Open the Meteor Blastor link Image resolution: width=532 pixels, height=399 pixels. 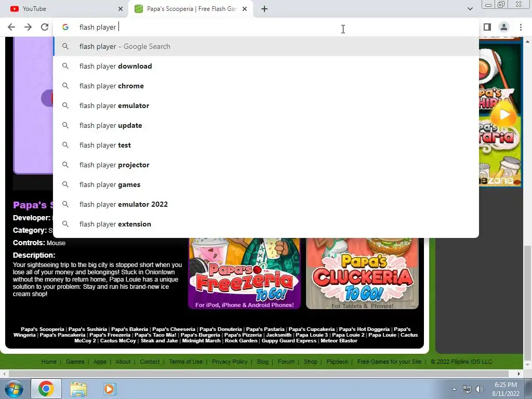coord(339,341)
